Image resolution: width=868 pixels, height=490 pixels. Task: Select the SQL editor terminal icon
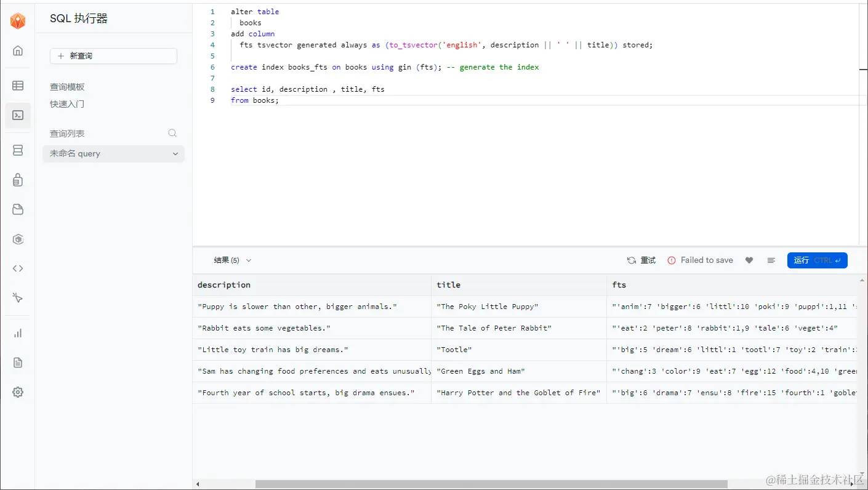(x=18, y=115)
